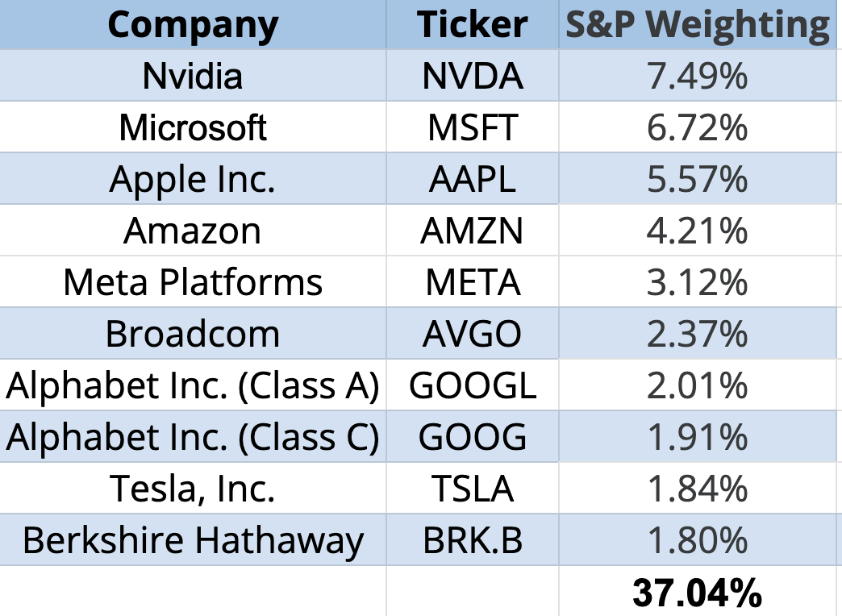The height and width of the screenshot is (616, 842).
Task: Select Alphabet Inc. (Class C) cell
Action: 193,437
